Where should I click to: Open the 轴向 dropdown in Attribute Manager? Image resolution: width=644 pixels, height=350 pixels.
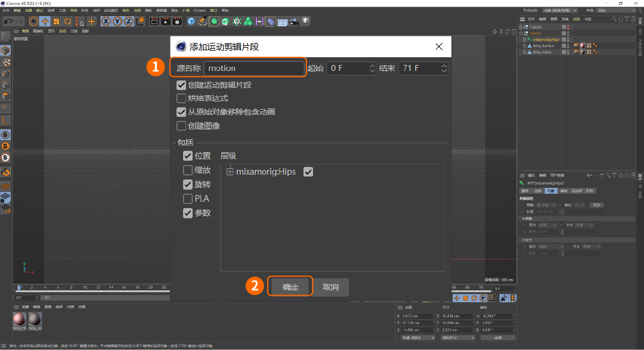(x=580, y=205)
